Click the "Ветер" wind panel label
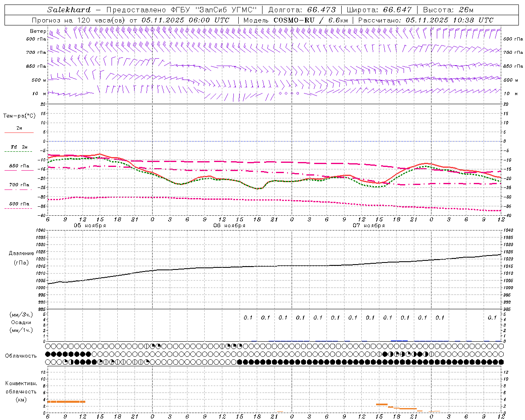This screenshot has width=525, height=420. pos(38,31)
